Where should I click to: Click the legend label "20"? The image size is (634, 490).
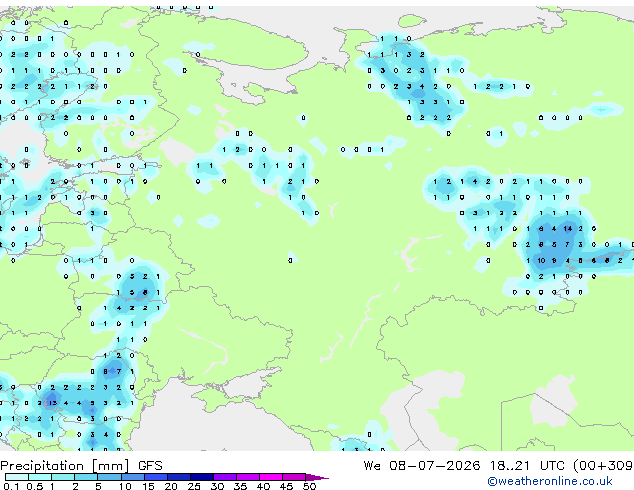(x=171, y=486)
